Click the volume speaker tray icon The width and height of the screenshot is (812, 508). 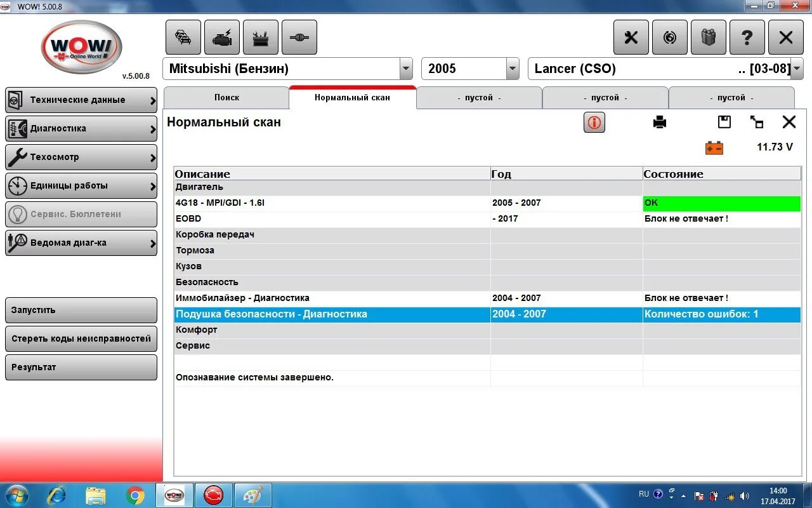click(x=745, y=496)
